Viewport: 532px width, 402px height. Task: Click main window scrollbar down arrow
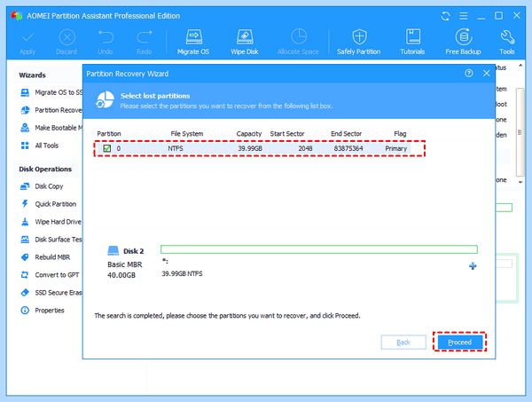tap(520, 182)
